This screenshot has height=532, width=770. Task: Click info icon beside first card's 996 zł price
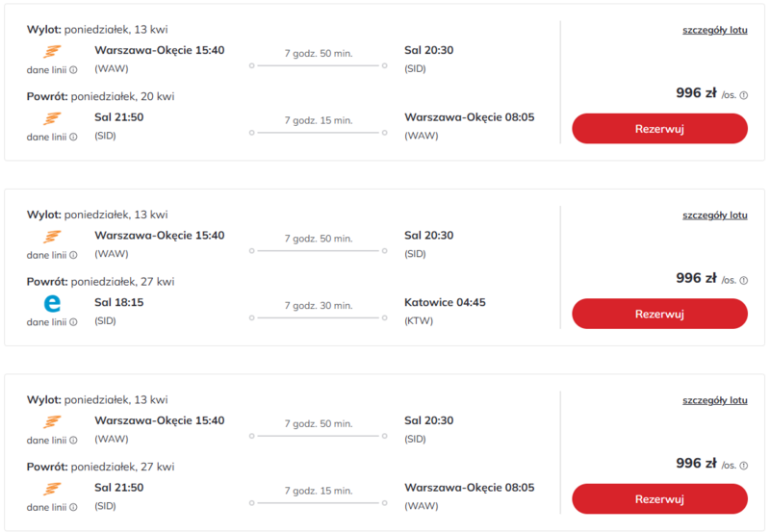(x=744, y=95)
